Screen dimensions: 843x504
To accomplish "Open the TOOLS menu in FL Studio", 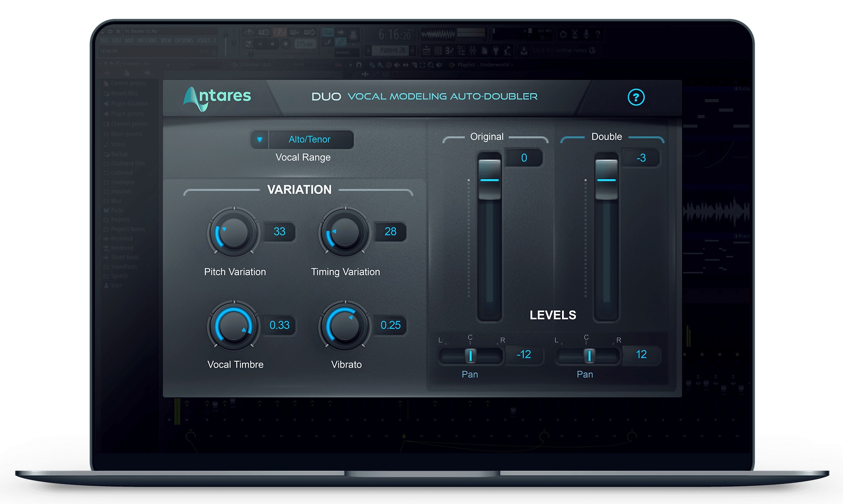I will click(204, 40).
